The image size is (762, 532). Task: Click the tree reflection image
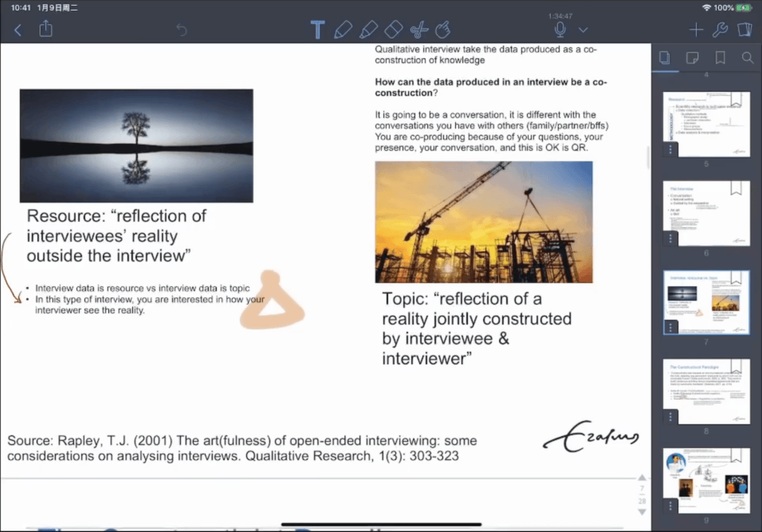tap(137, 146)
